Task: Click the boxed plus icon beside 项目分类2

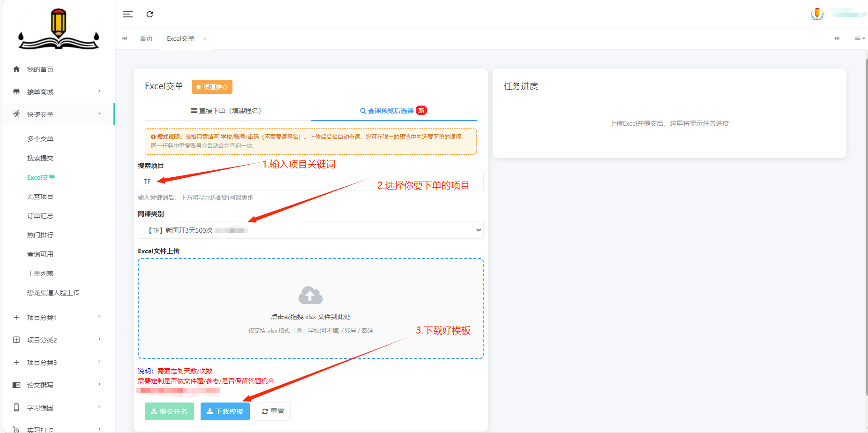Action: (16, 340)
